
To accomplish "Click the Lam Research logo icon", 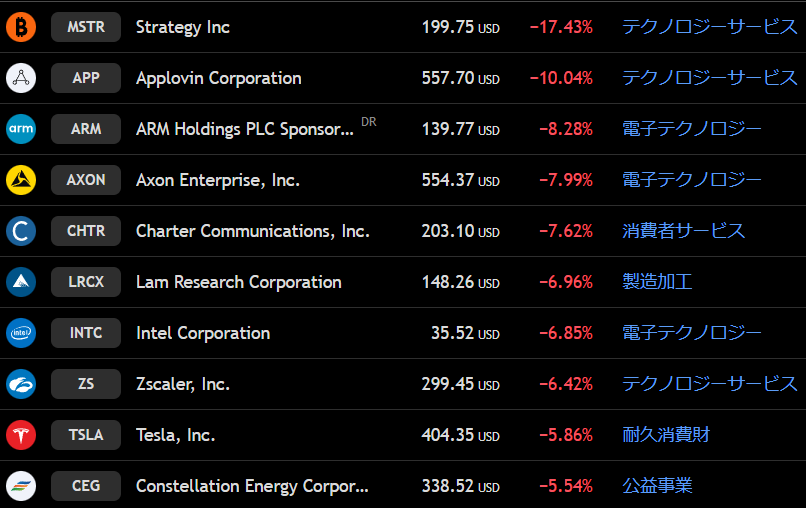I will 21,282.
